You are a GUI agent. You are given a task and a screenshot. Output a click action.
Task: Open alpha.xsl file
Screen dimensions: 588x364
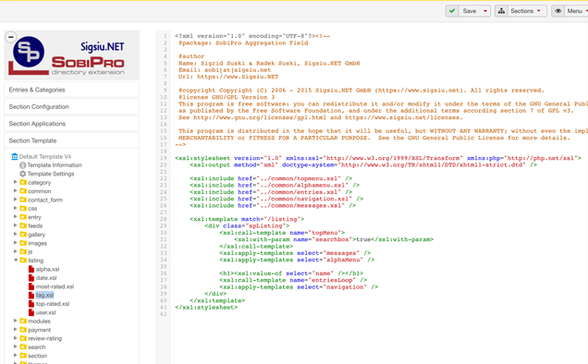pyautogui.click(x=48, y=269)
